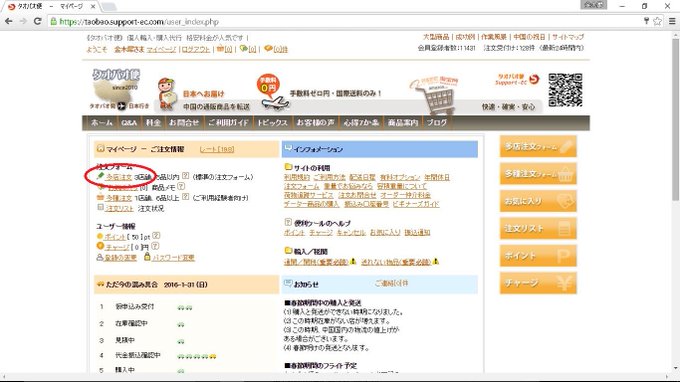Click the help icon after チャージ 0 円
This screenshot has height=382, width=680.
point(154,246)
